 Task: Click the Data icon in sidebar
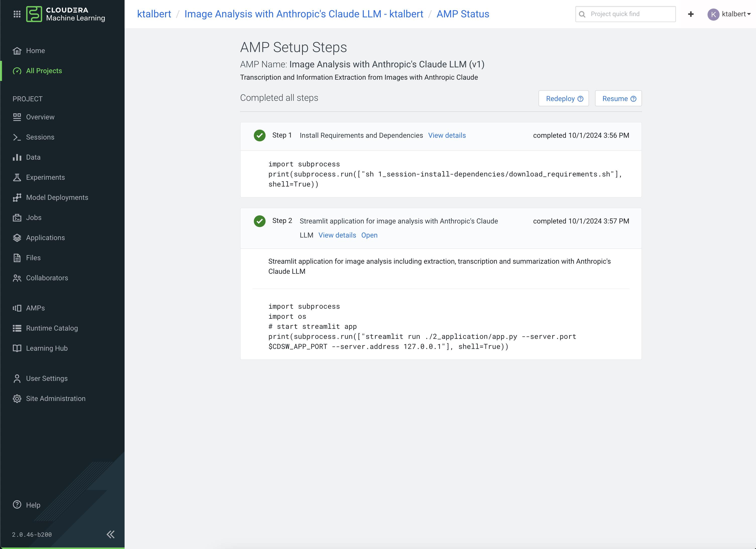[18, 157]
